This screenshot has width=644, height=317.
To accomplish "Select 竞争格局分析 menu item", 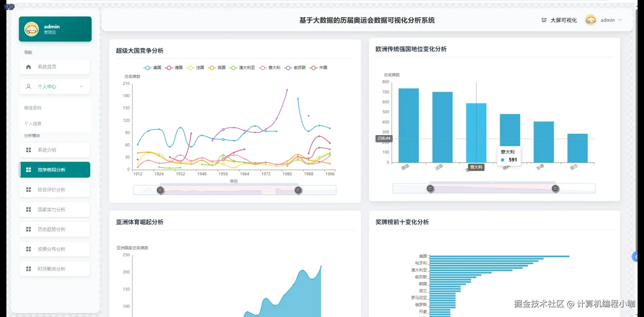I will (x=55, y=170).
